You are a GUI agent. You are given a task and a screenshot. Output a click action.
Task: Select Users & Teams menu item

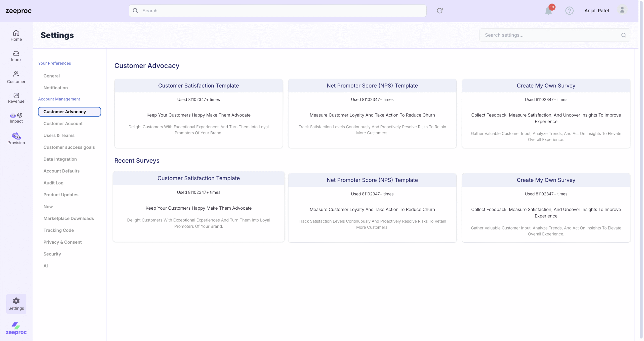(59, 135)
